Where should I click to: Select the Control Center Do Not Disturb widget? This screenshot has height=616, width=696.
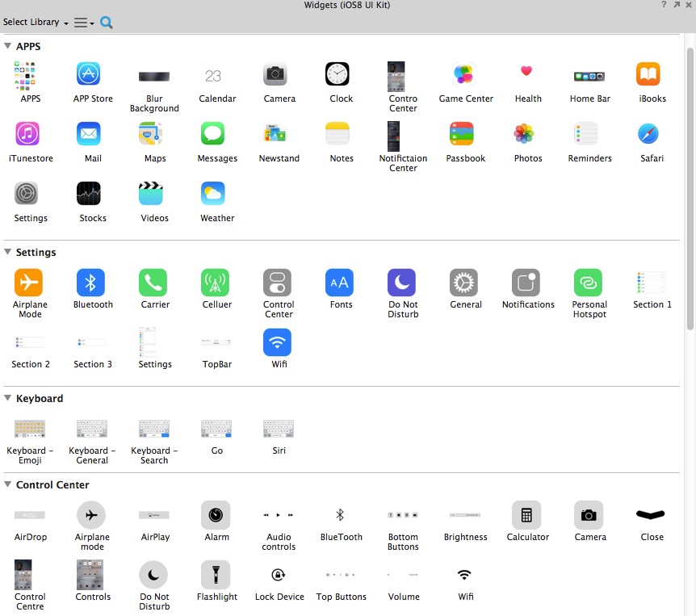click(153, 574)
